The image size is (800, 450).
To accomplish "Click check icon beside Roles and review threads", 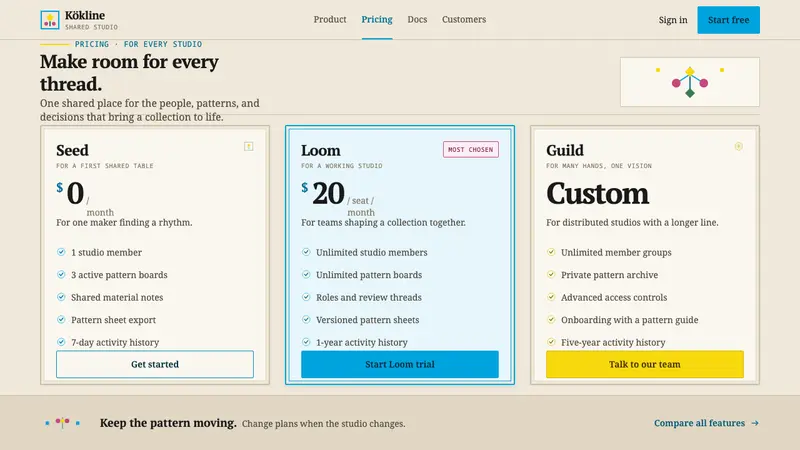I will coord(306,297).
